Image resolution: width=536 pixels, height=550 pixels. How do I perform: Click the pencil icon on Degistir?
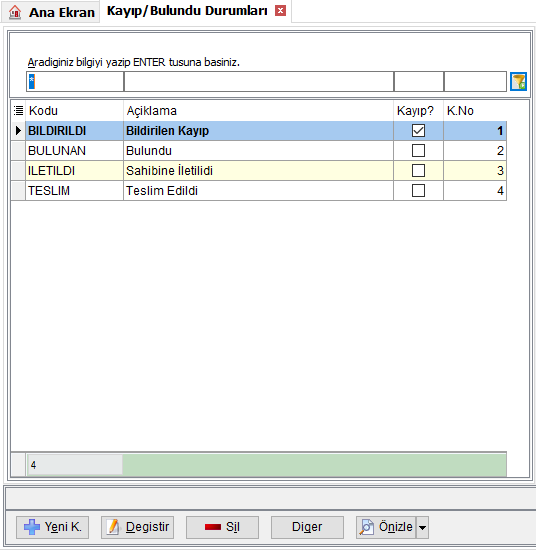point(113,527)
